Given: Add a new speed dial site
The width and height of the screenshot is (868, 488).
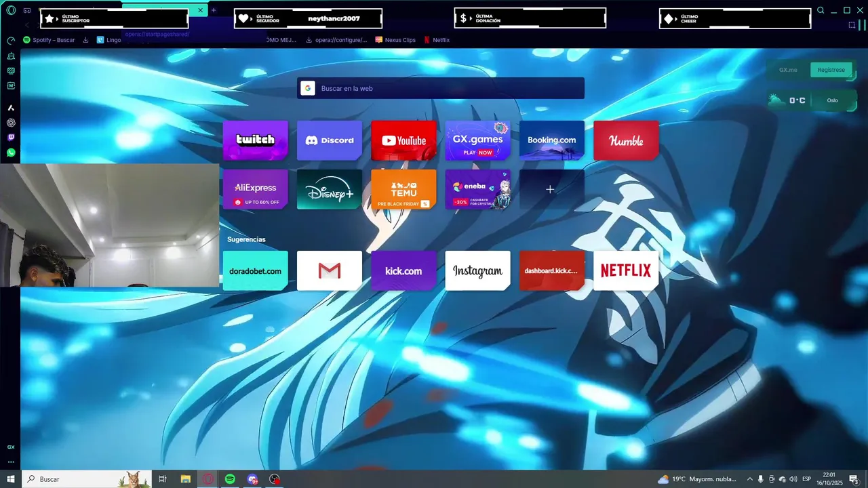Looking at the screenshot, I should 552,189.
